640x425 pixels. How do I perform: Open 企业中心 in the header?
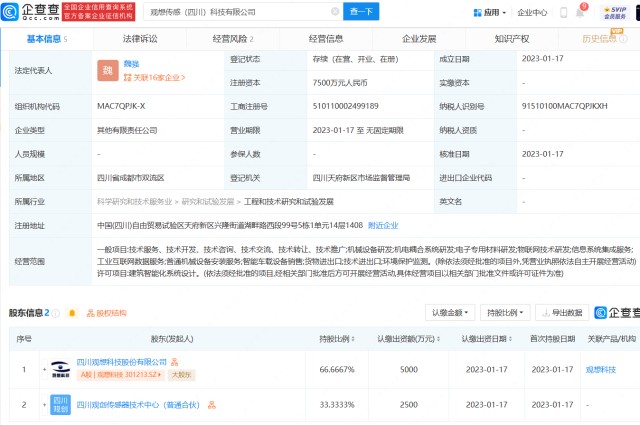pos(532,13)
